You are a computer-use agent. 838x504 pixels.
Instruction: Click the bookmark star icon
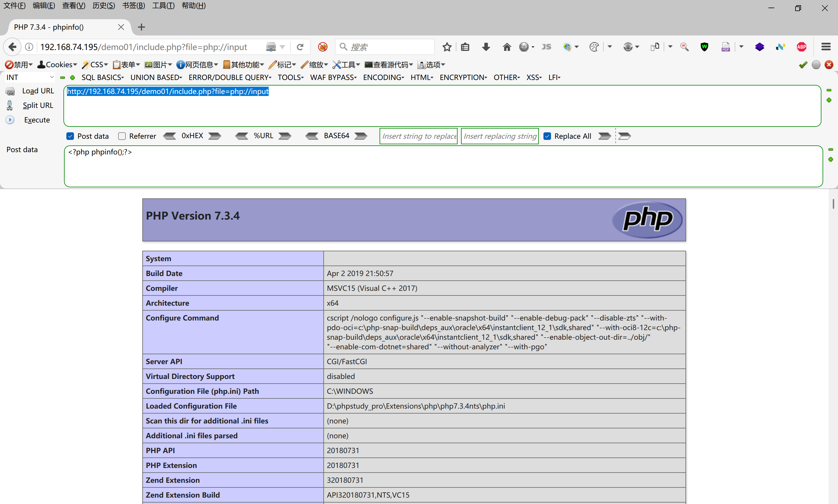pos(447,47)
